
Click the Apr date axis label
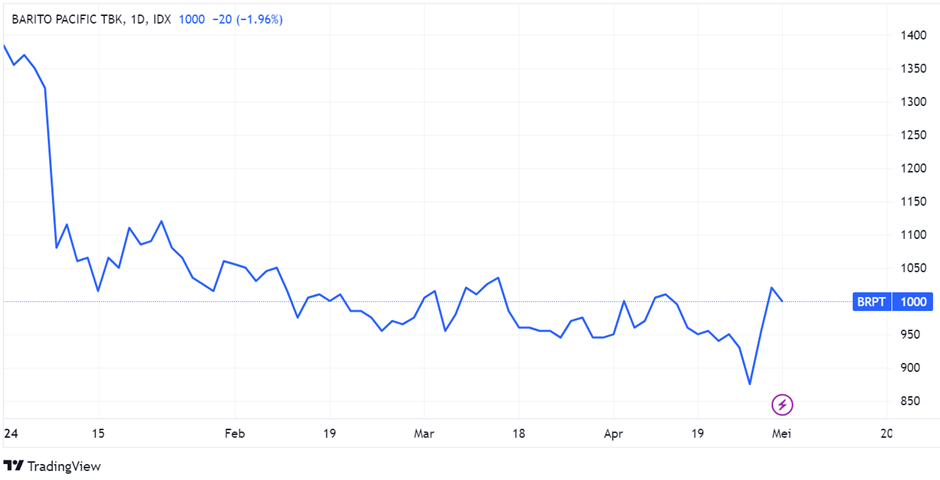point(614,433)
